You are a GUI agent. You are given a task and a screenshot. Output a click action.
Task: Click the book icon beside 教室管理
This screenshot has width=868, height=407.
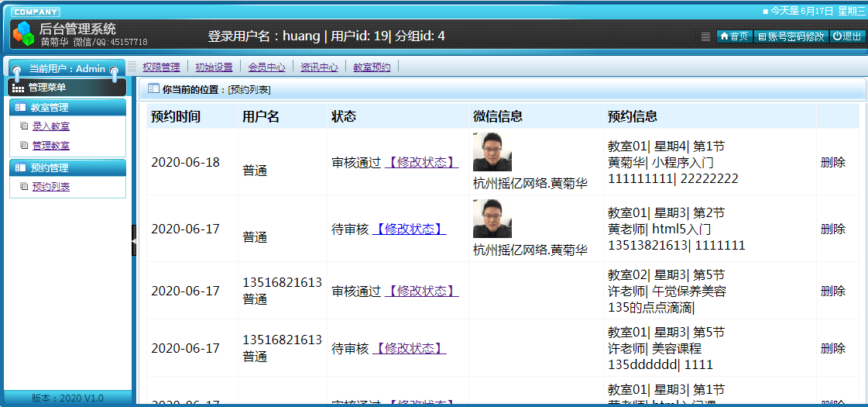[20, 108]
